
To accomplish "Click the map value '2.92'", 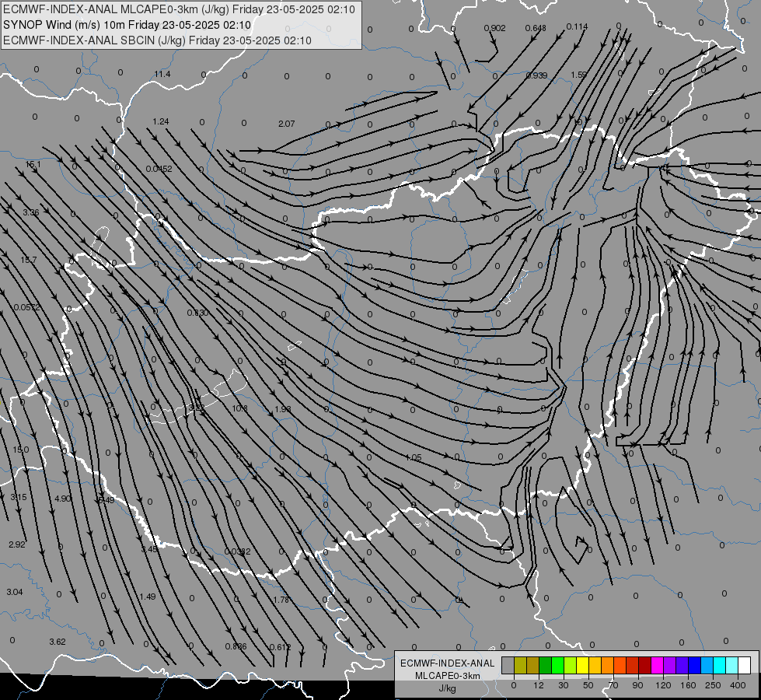I will 16,544.
